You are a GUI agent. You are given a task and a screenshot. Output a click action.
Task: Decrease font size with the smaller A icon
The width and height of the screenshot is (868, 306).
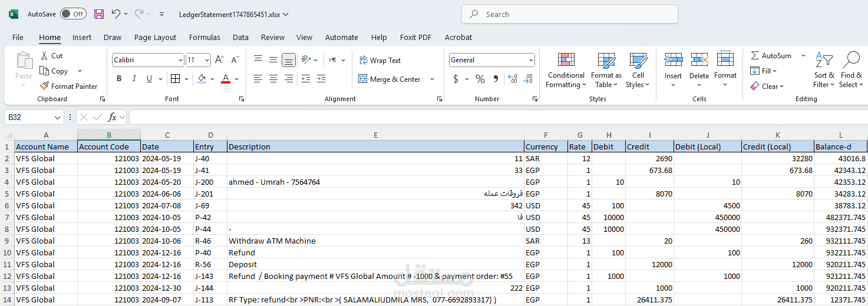[x=235, y=59]
